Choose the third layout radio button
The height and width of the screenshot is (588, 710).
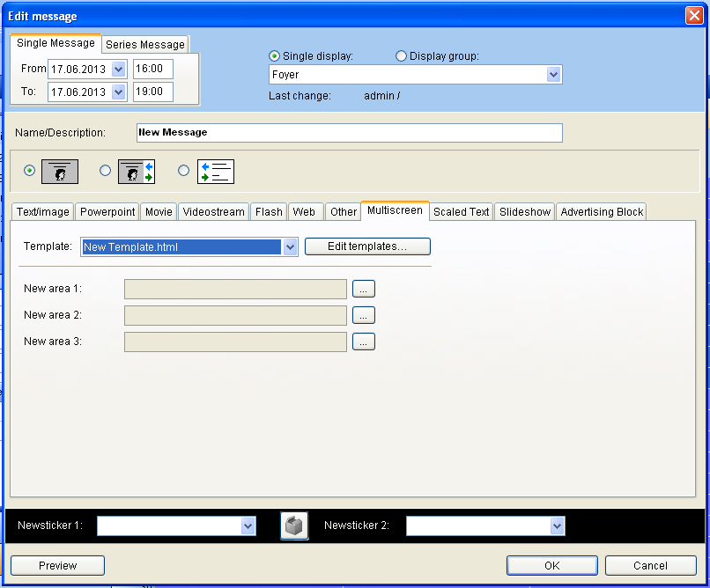[184, 171]
